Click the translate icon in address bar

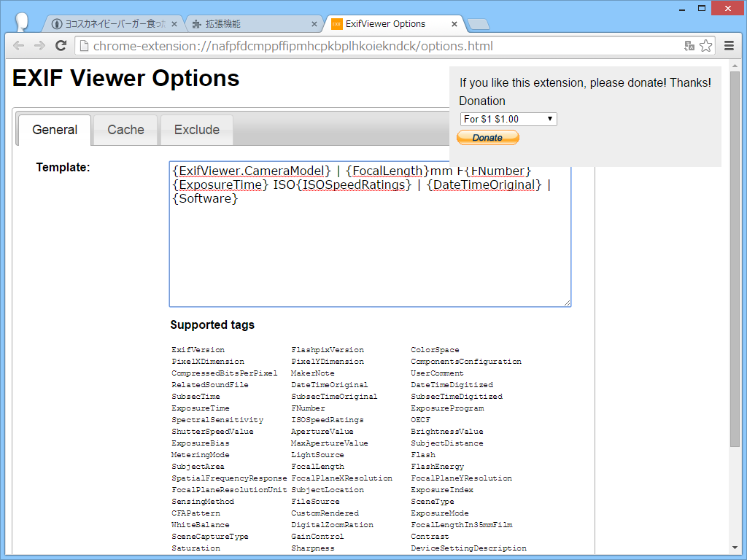coord(689,46)
